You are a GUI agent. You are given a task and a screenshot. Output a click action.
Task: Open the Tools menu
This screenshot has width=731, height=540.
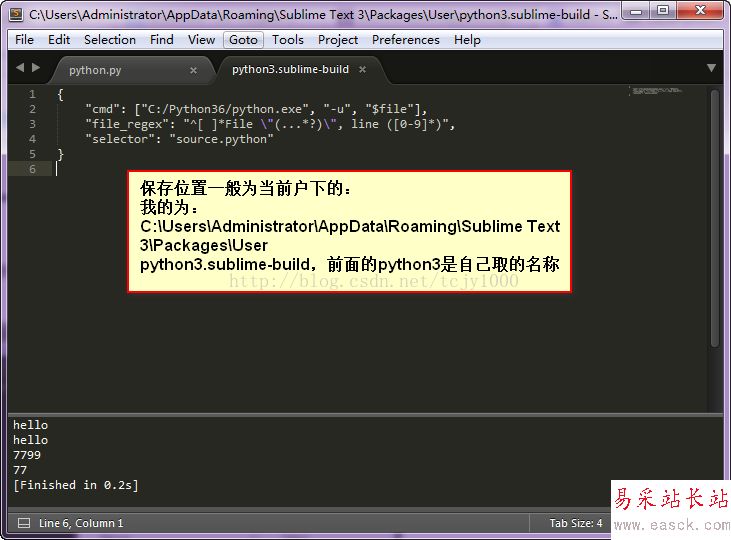288,40
